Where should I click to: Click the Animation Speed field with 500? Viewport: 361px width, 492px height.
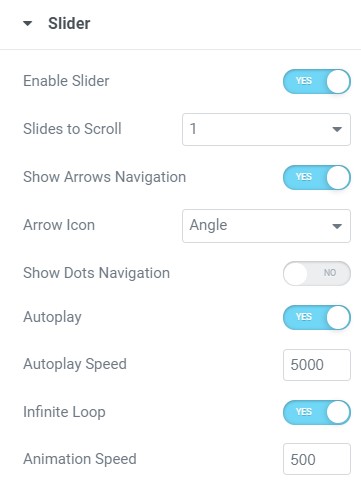pyautogui.click(x=317, y=459)
